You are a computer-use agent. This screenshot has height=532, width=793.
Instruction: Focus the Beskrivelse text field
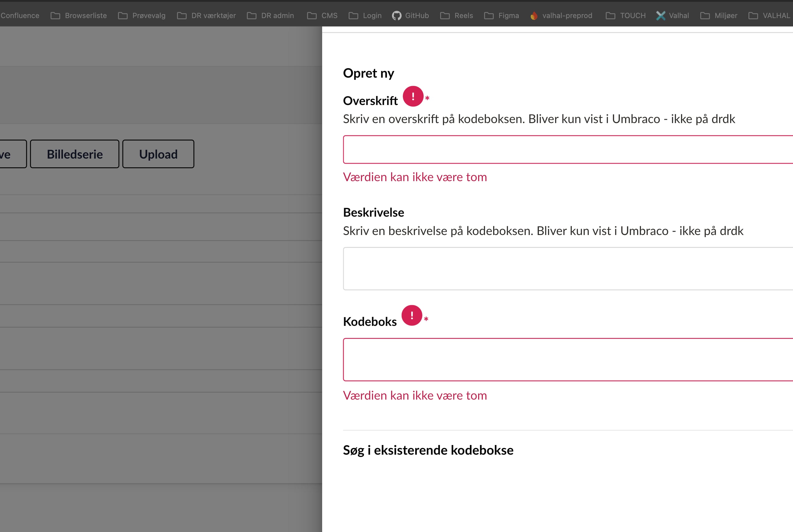point(567,268)
